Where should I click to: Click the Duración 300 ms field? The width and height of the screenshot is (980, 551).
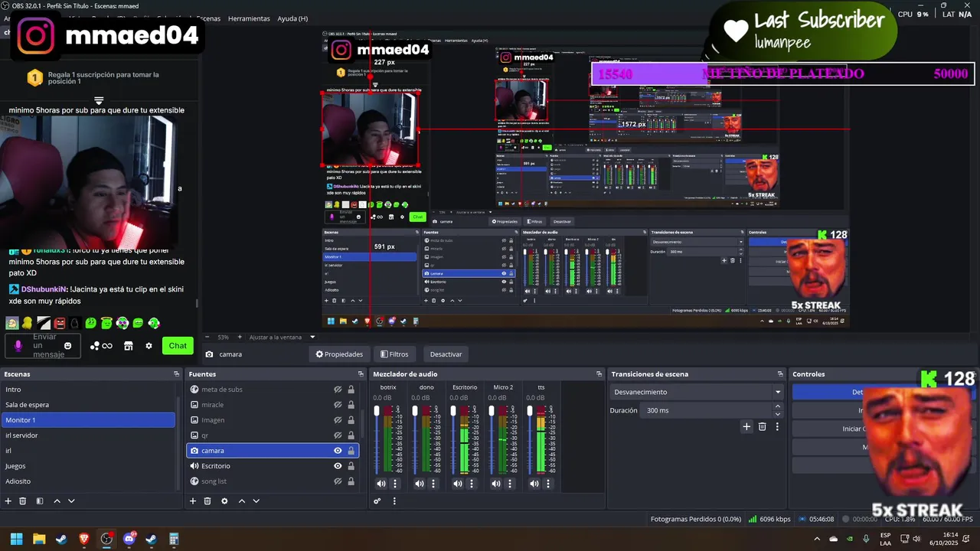pos(707,410)
